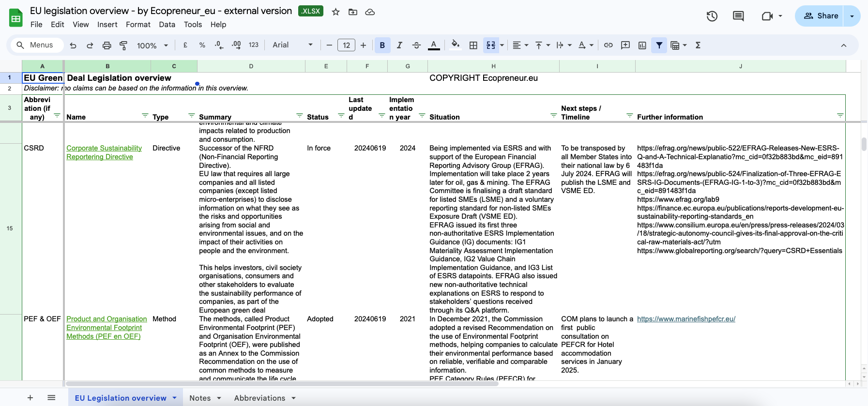Click the Print icon

tap(107, 45)
